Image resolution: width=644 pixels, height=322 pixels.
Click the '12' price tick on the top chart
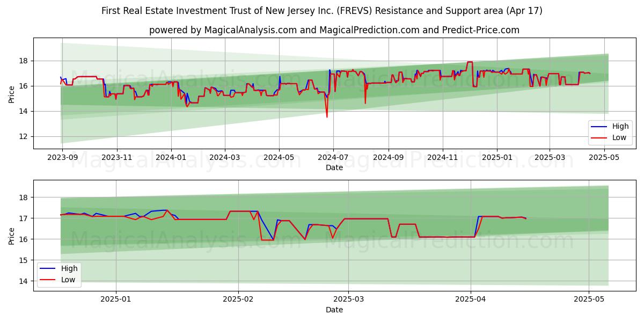(25, 136)
